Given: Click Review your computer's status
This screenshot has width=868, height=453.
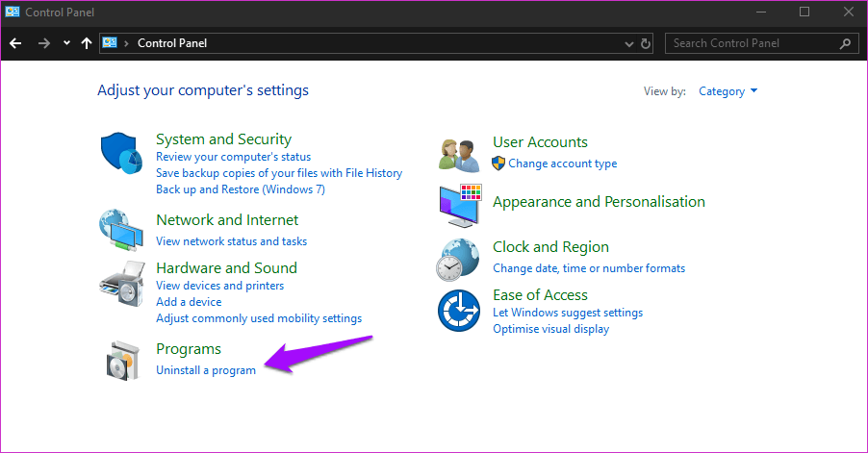Looking at the screenshot, I should point(234,157).
